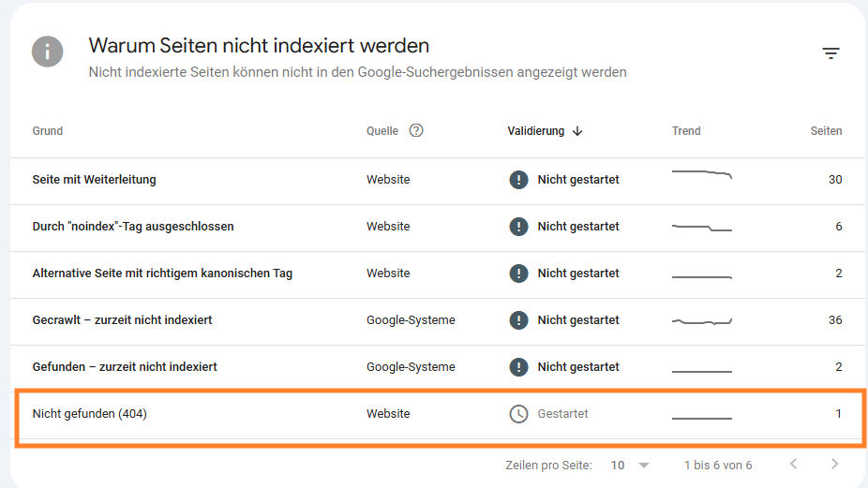Go to previous page of results
Image resolution: width=868 pixels, height=488 pixels.
click(x=793, y=465)
